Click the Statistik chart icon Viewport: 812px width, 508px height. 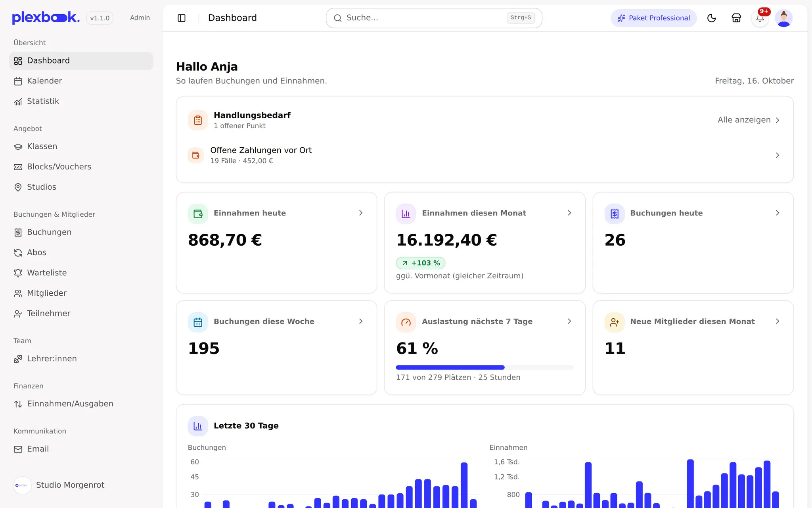[18, 102]
